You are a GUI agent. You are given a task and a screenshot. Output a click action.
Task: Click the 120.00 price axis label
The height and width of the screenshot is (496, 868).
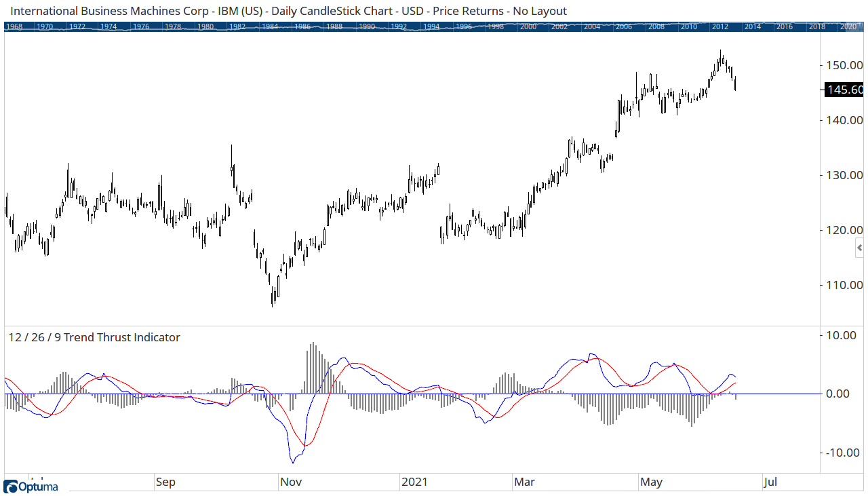point(844,230)
